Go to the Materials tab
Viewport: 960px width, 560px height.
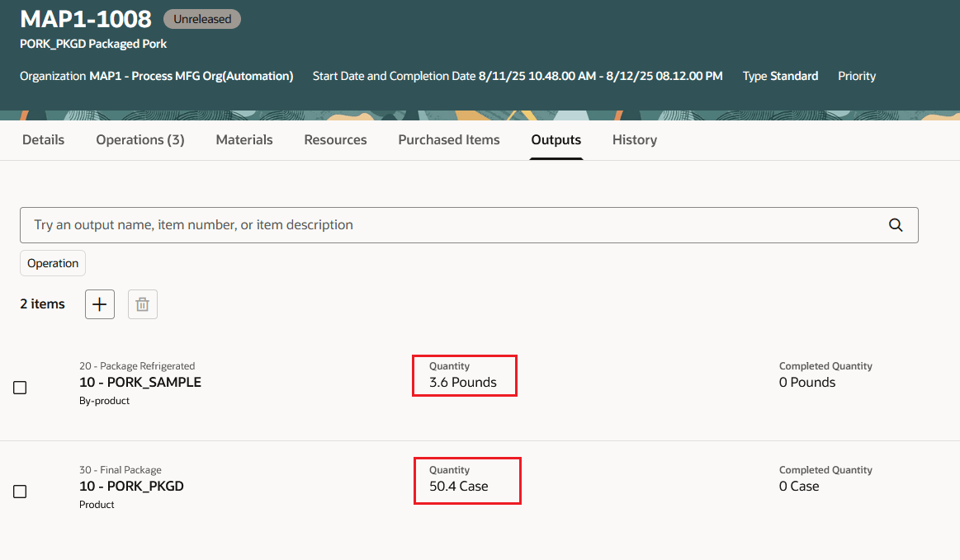244,139
